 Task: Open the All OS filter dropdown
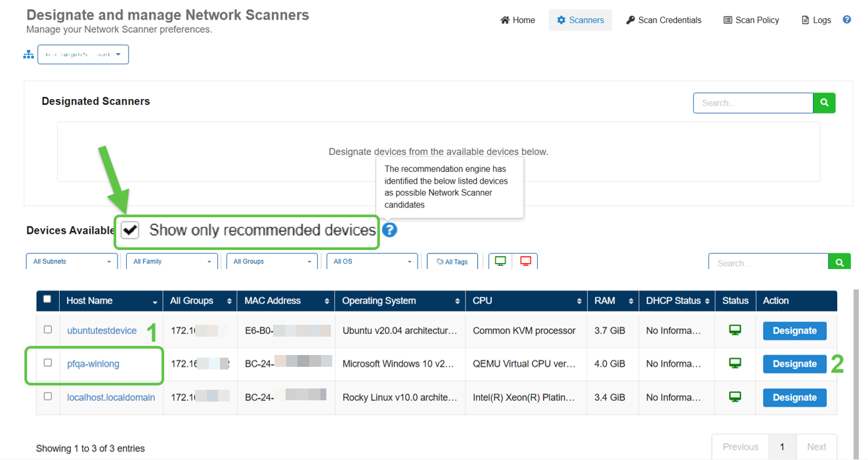(x=372, y=261)
